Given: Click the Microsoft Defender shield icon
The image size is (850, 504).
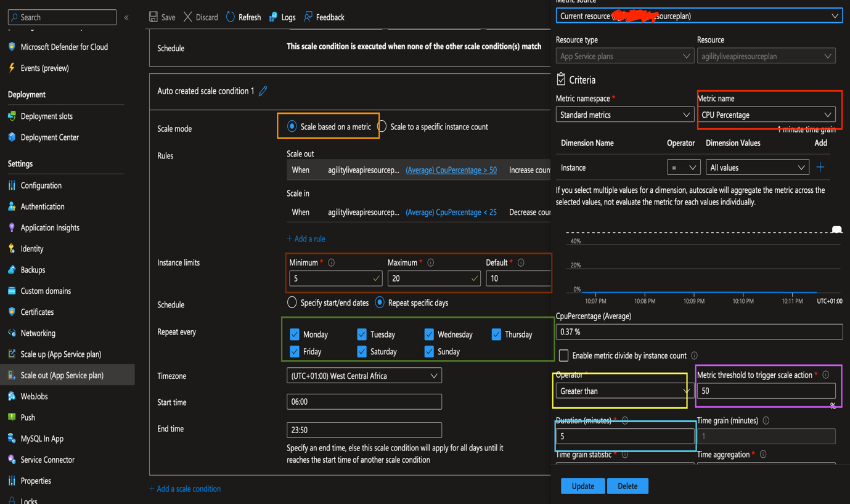Looking at the screenshot, I should pyautogui.click(x=12, y=47).
